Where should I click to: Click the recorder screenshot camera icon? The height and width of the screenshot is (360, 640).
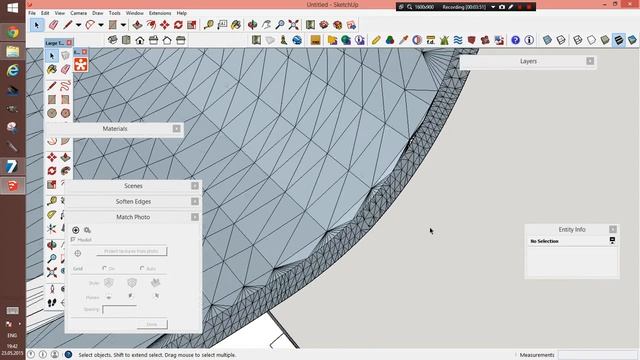coord(502,7)
